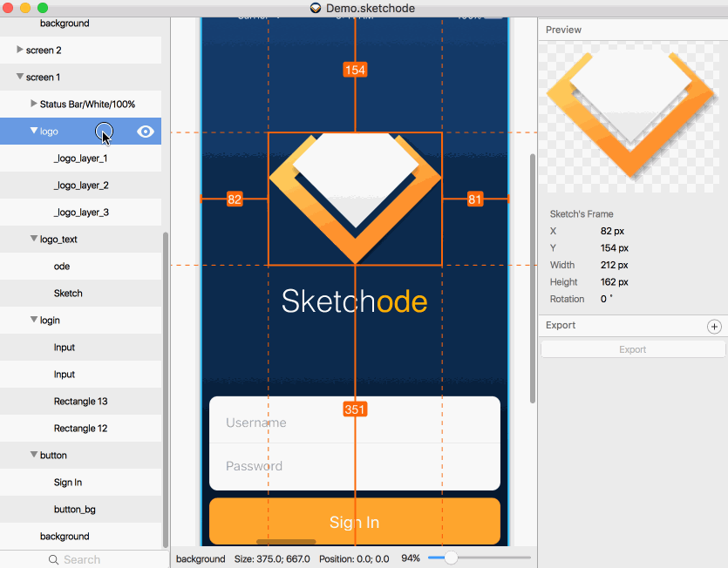Click the 351 bottom distance label
The height and width of the screenshot is (568, 728).
(355, 409)
